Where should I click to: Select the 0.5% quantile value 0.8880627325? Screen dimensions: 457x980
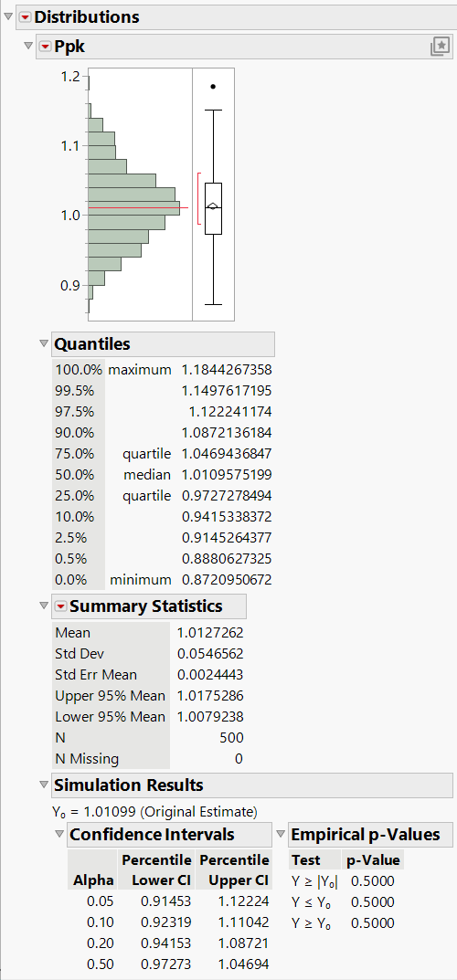point(227,559)
